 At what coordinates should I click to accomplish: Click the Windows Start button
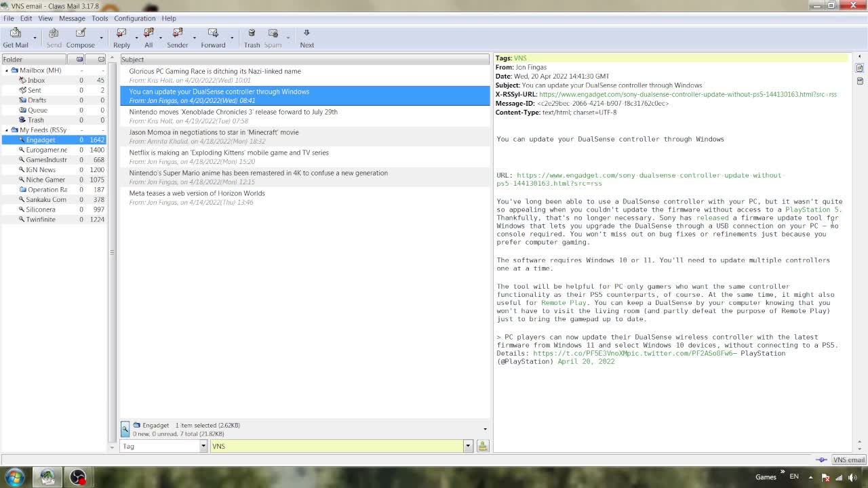15,477
